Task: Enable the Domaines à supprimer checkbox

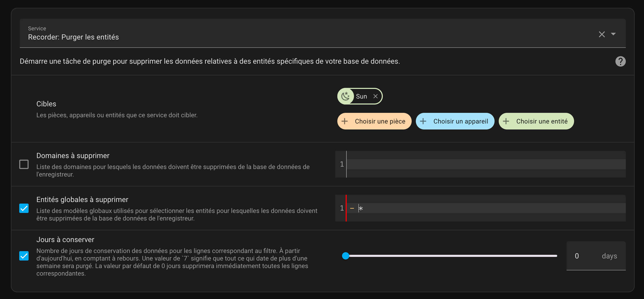Action: [24, 164]
